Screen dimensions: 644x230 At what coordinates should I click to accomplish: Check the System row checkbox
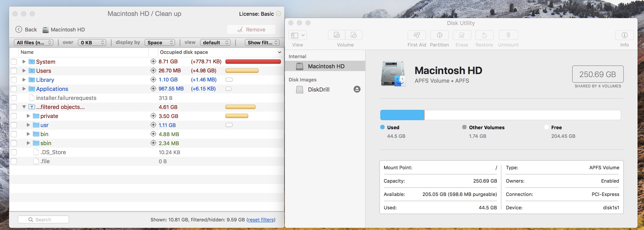click(x=14, y=62)
